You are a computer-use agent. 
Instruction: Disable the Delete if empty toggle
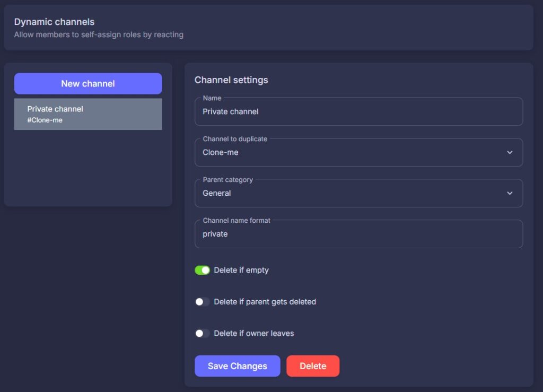pyautogui.click(x=203, y=271)
